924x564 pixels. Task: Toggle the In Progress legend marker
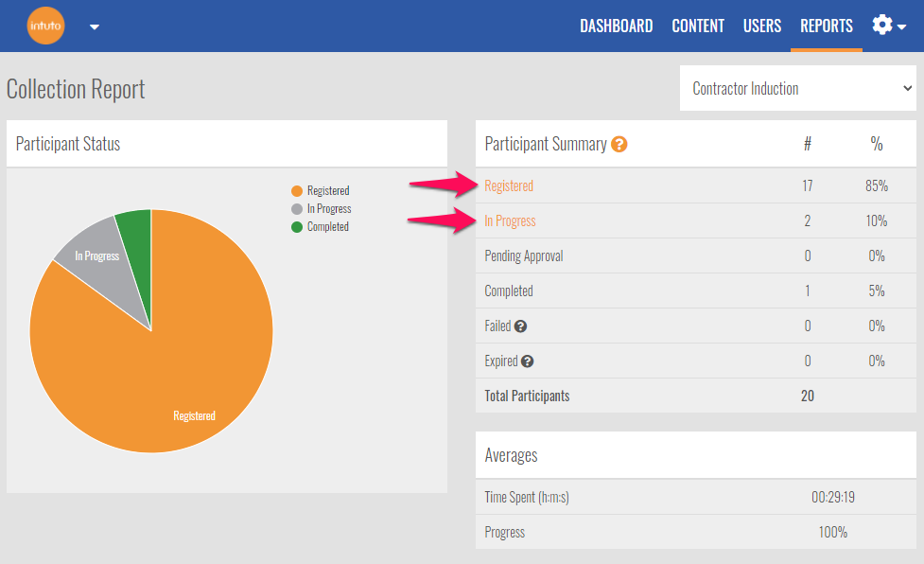pyautogui.click(x=297, y=209)
